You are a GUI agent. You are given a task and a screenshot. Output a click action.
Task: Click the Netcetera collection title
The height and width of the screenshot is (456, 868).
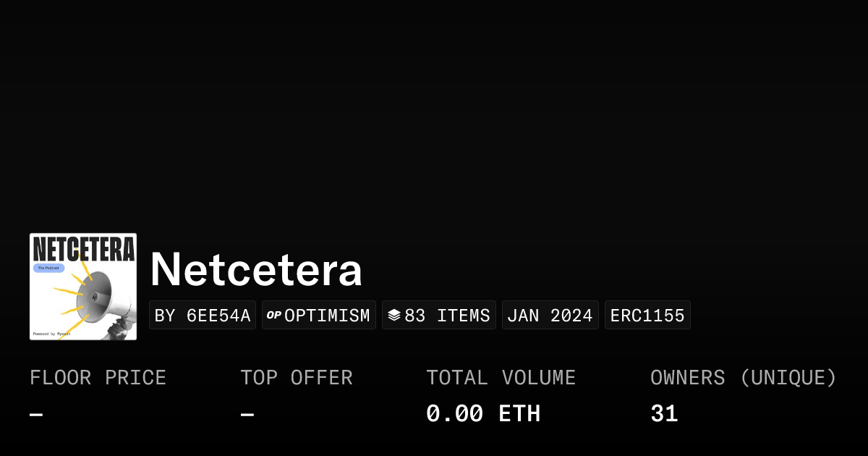click(x=256, y=270)
